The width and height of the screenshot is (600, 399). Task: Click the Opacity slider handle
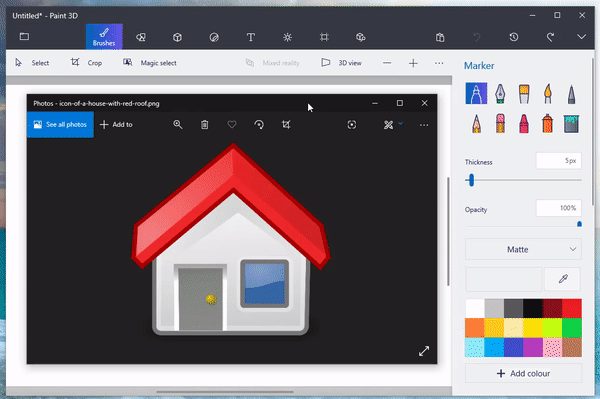[579, 224]
